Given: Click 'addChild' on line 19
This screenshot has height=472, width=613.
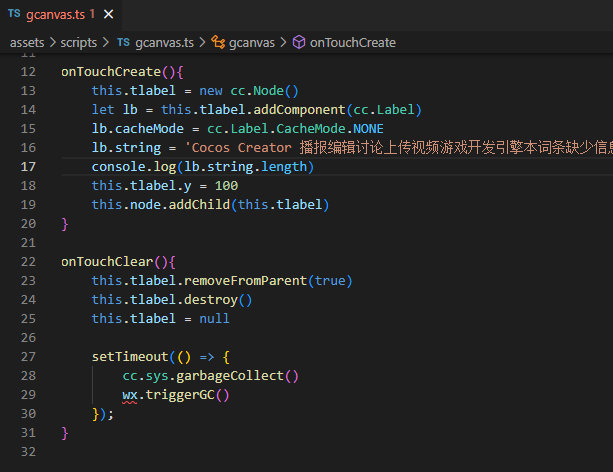Looking at the screenshot, I should coord(199,205).
